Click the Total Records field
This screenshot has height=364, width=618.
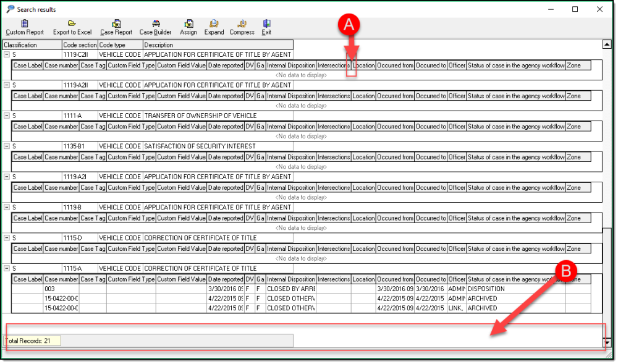tap(32, 341)
